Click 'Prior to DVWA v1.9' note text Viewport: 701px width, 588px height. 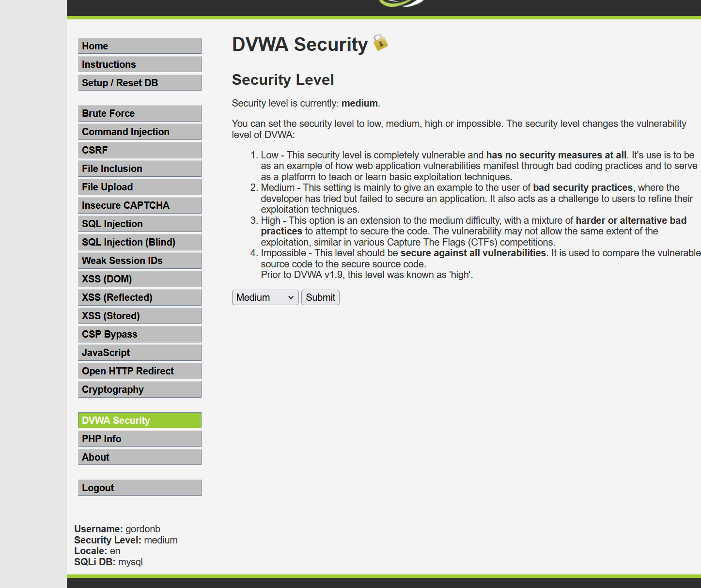point(367,275)
